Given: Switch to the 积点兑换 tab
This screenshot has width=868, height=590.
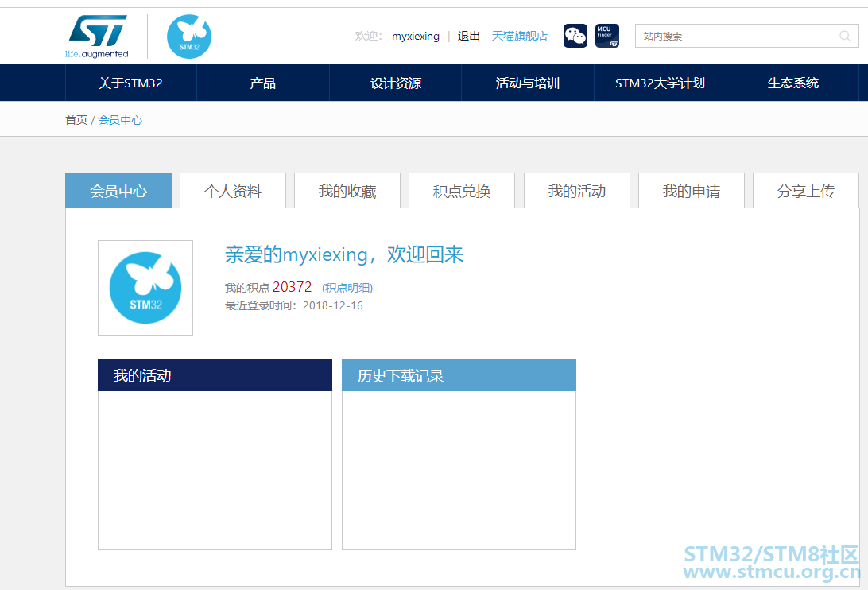Looking at the screenshot, I should tap(462, 191).
